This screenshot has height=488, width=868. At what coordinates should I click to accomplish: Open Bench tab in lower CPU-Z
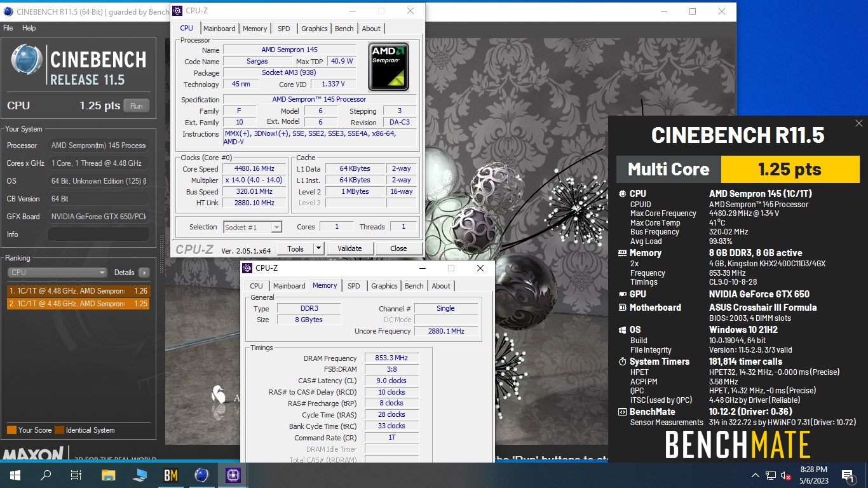(414, 286)
